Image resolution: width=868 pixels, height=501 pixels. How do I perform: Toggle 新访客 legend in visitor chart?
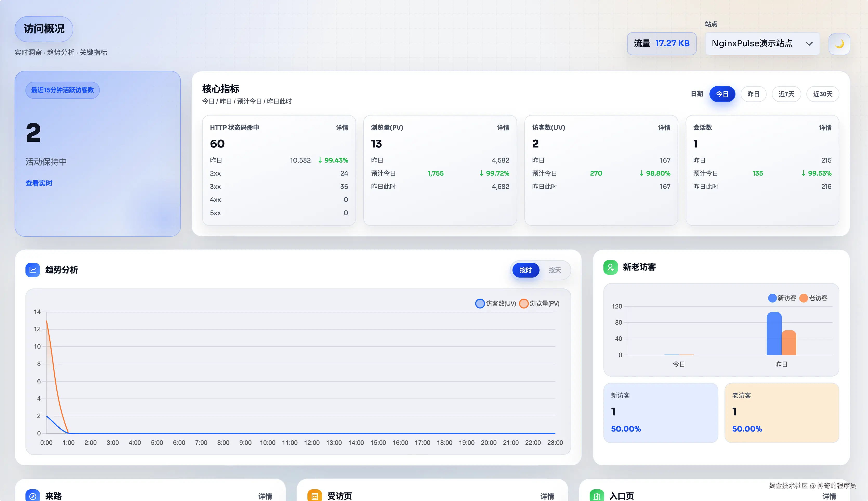coord(772,298)
